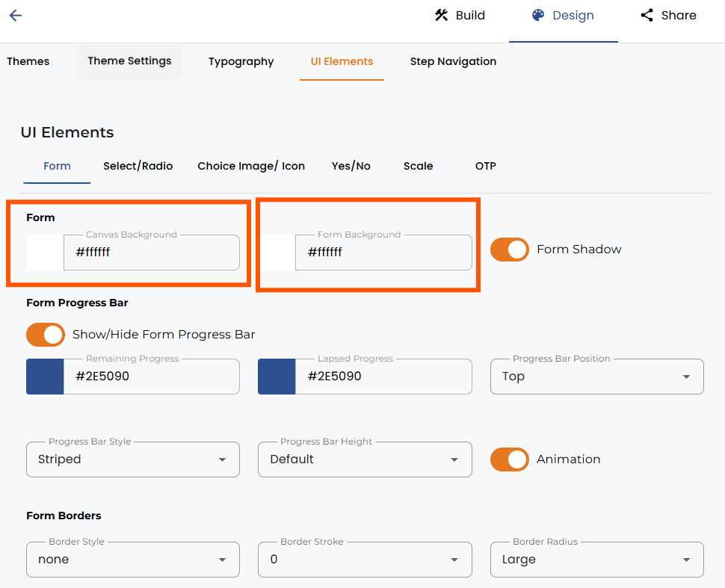Image resolution: width=725 pixels, height=588 pixels.
Task: Click the Canvas Background hex input field
Action: click(x=152, y=253)
